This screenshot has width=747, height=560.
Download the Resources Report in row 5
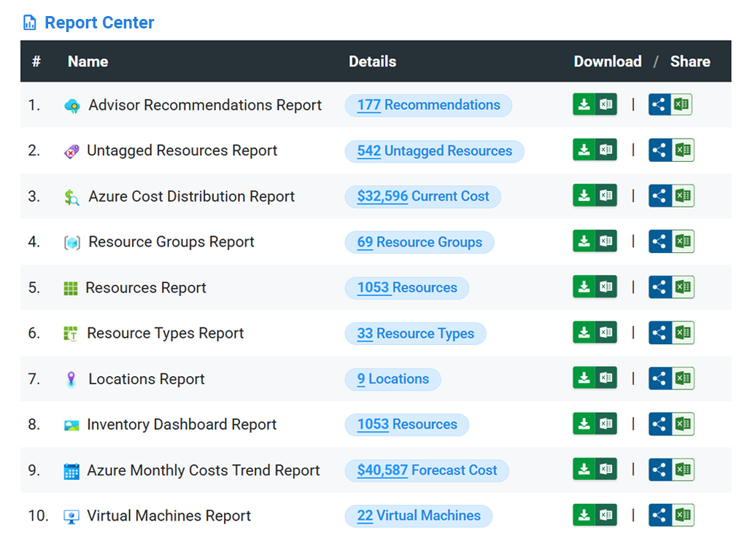595,287
